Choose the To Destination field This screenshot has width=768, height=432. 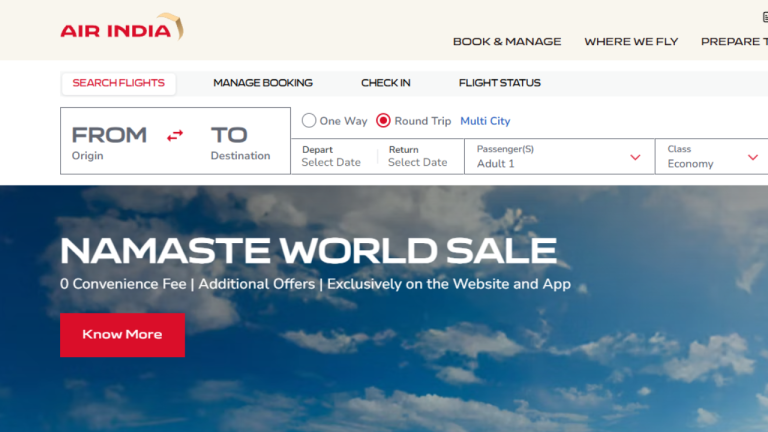point(240,143)
